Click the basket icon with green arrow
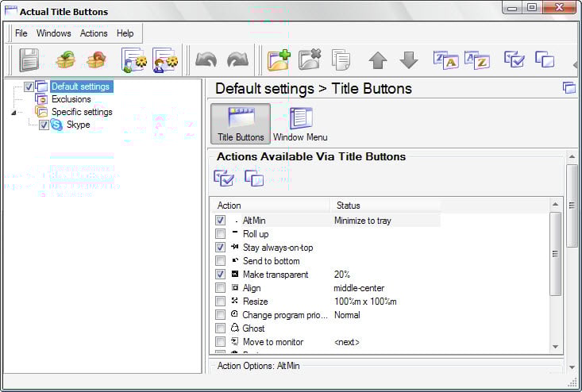Viewport: 582px width, 392px height. point(65,60)
